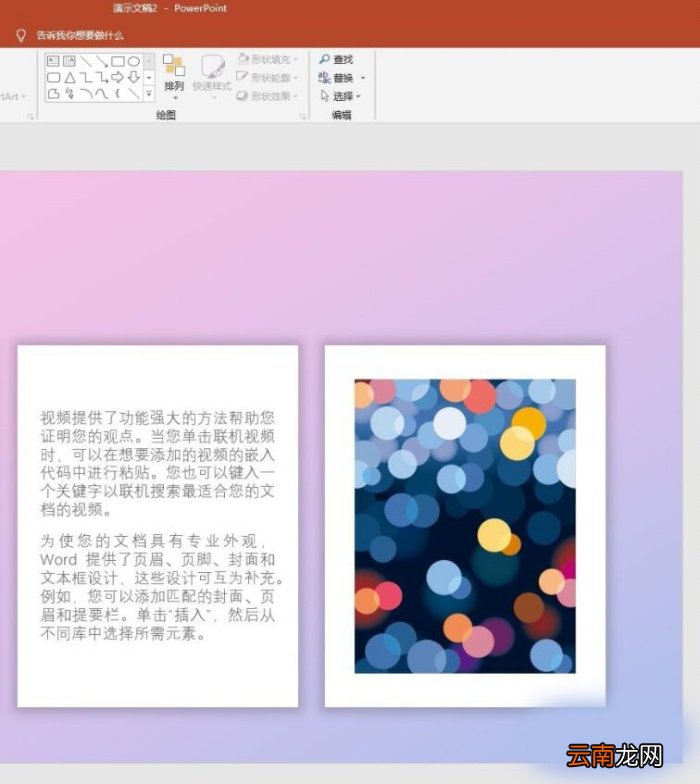
Task: Choose the diagonal line in last gallery row
Action: [134, 94]
